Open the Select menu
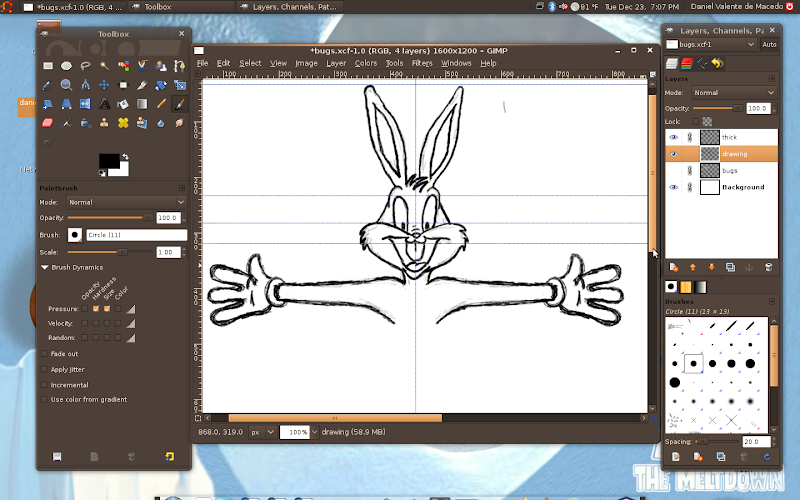 (x=250, y=63)
